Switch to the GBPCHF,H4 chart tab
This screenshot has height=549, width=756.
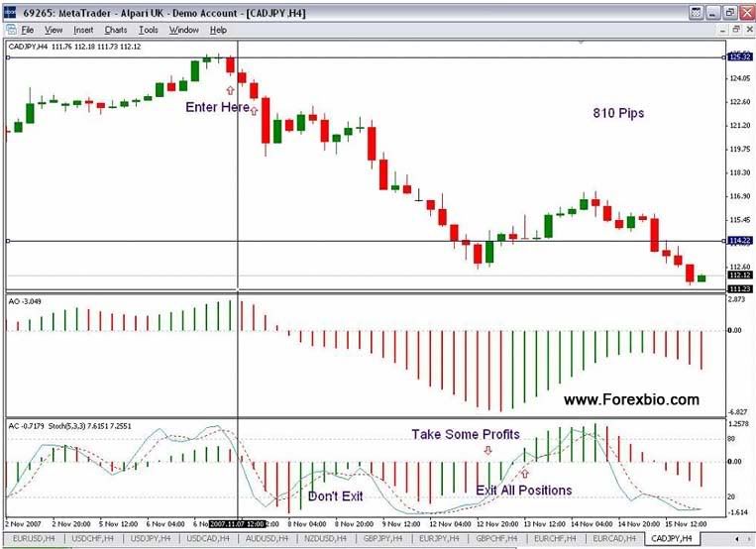496,538
